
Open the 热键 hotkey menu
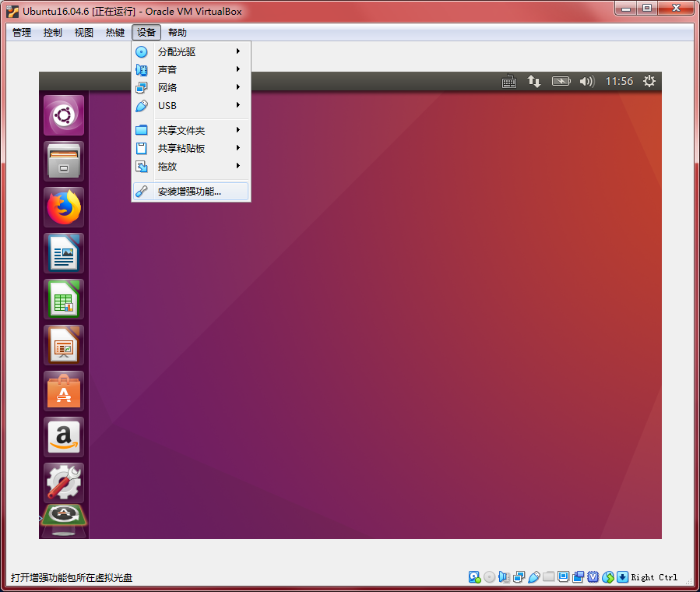[x=114, y=33]
